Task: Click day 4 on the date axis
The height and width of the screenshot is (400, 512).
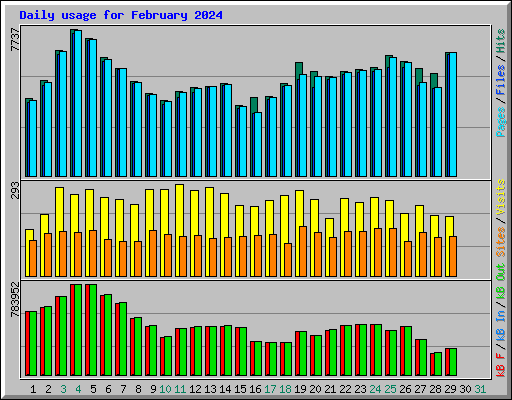Action: pyautogui.click(x=78, y=389)
